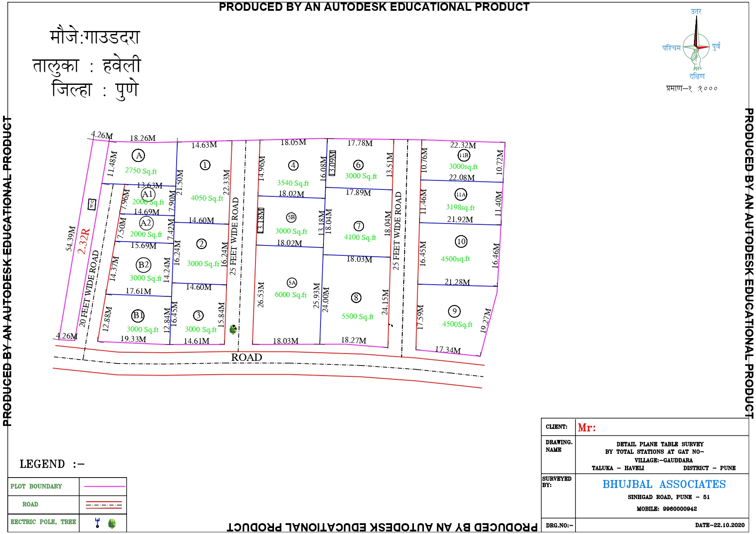Select the circled 5A plot marker
Image resolution: width=756 pixels, height=534 pixels.
[292, 283]
